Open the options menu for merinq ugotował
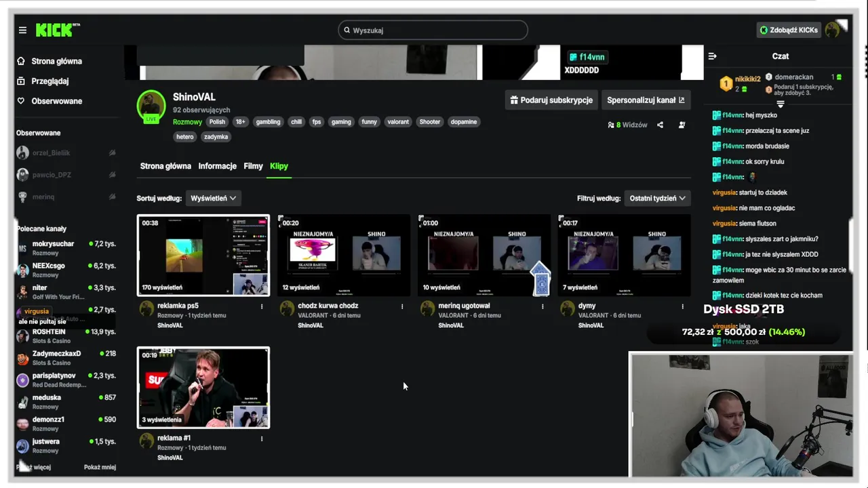Screen dimensions: 868x488 [x=542, y=306]
